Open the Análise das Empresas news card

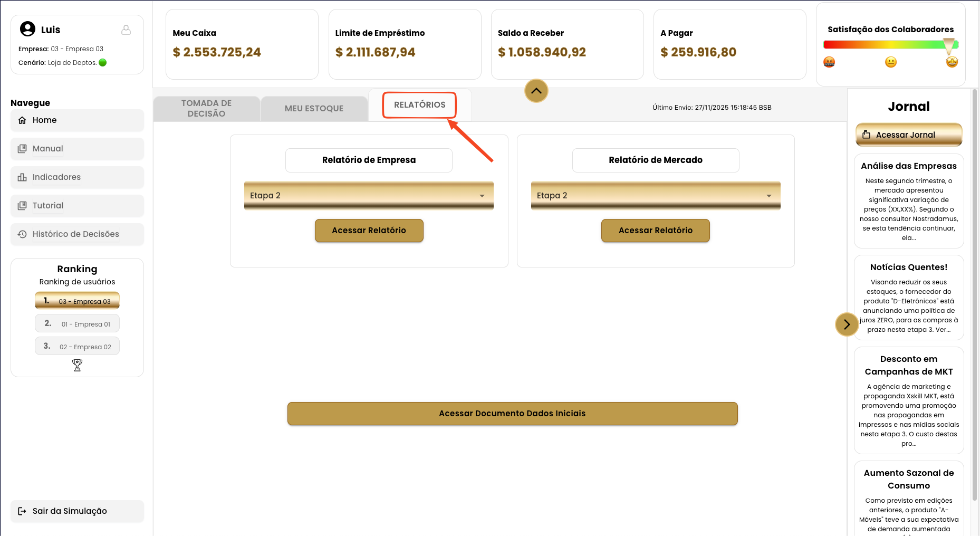tap(909, 201)
